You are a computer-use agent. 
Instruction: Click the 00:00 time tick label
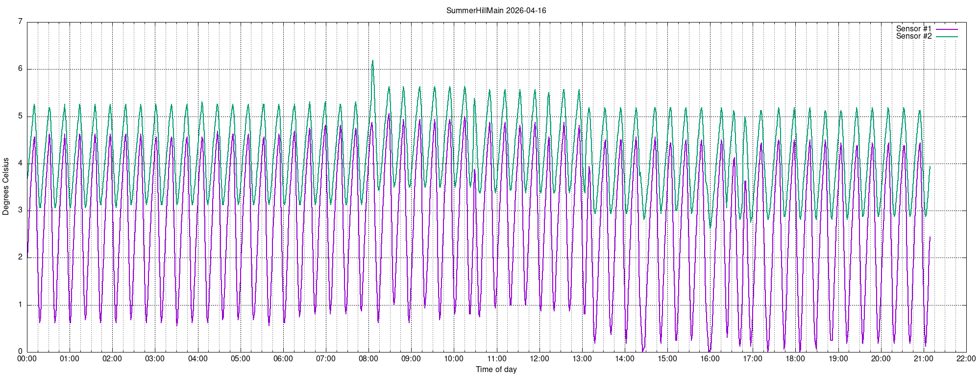click(x=27, y=359)
